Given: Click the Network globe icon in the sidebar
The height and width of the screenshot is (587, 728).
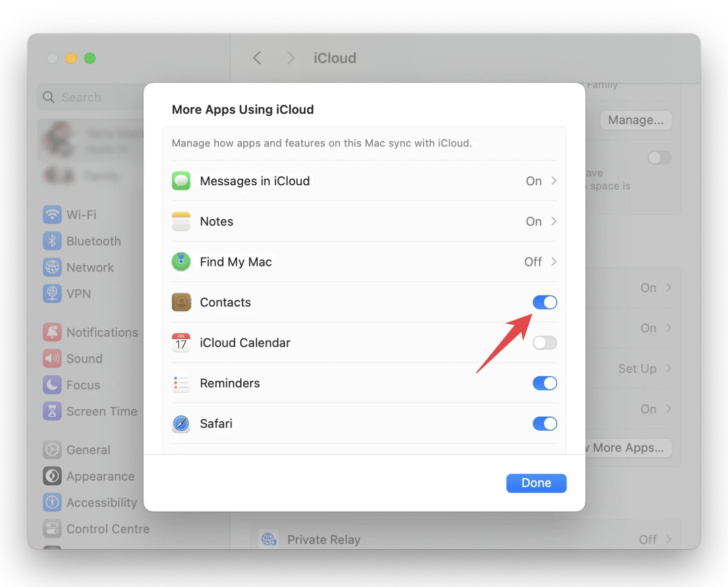Looking at the screenshot, I should pos(52,267).
